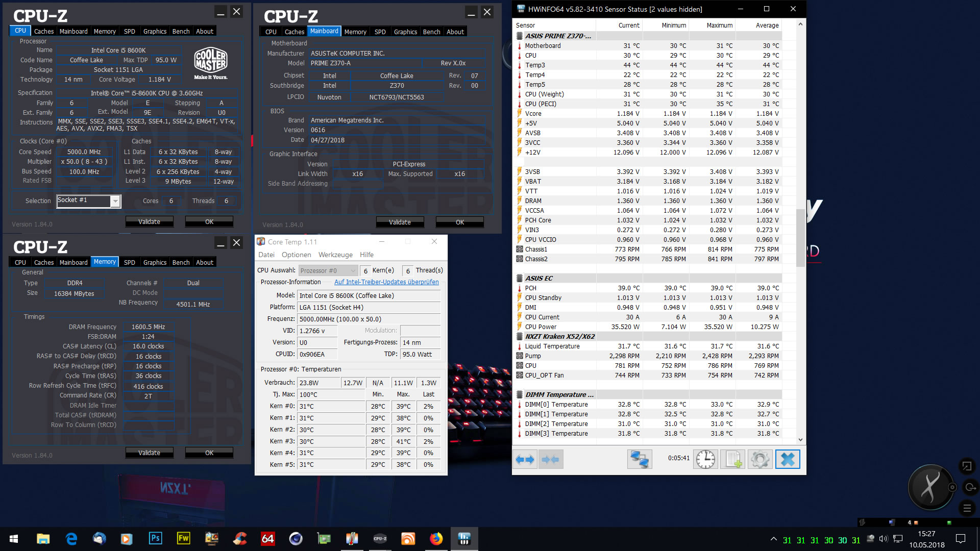Open Bench tab in top-left CPU-Z window
The height and width of the screenshot is (551, 980).
point(181,32)
